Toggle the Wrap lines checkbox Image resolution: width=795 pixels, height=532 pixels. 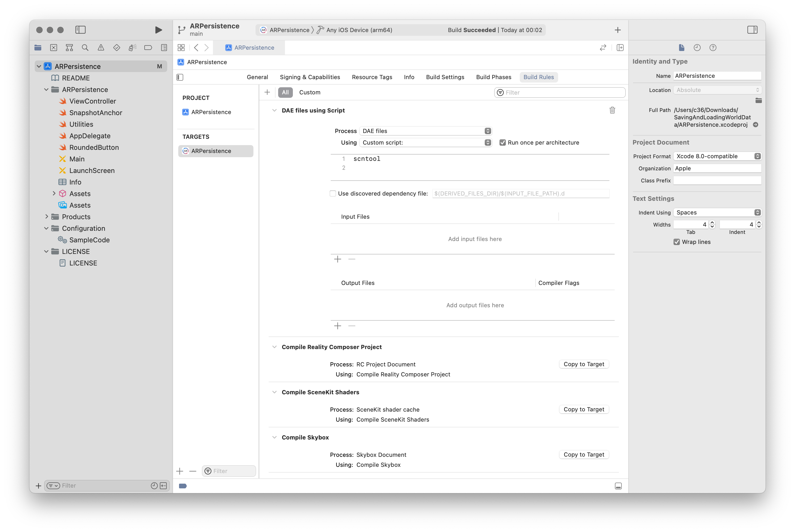click(677, 242)
